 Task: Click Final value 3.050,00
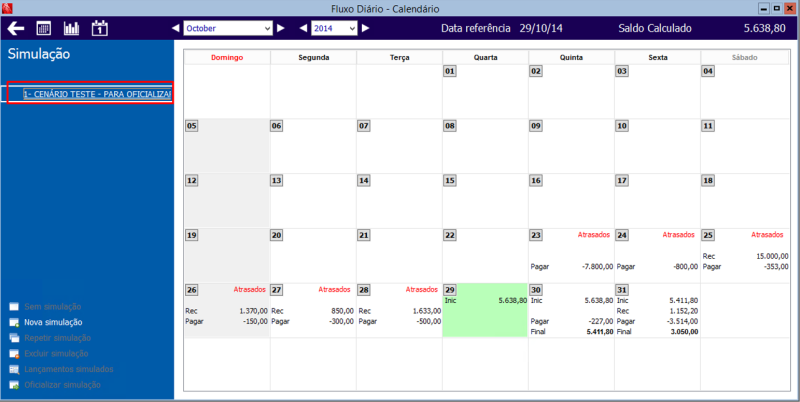(x=684, y=332)
